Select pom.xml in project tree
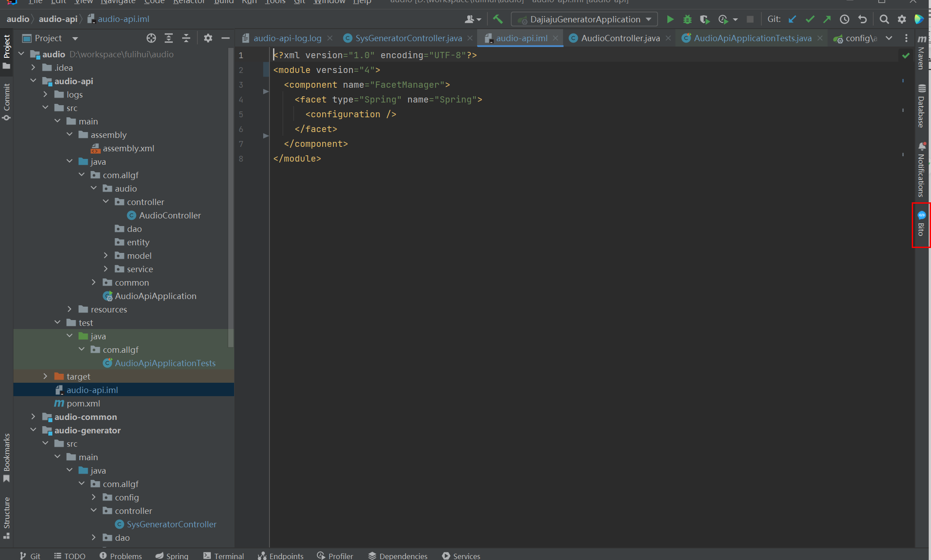 click(83, 403)
